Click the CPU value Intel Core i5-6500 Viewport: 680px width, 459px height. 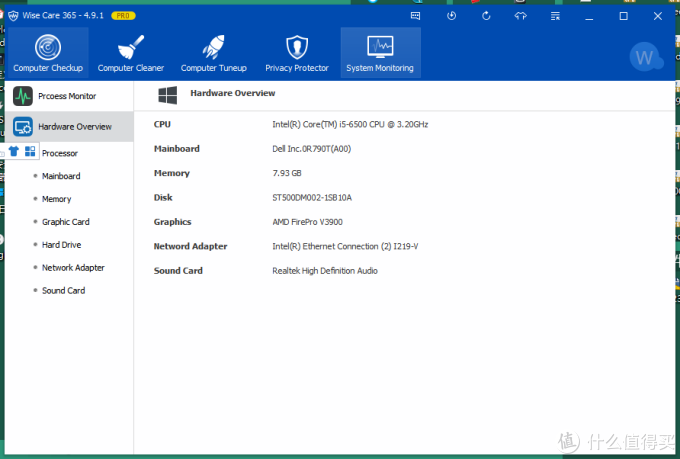tap(350, 125)
